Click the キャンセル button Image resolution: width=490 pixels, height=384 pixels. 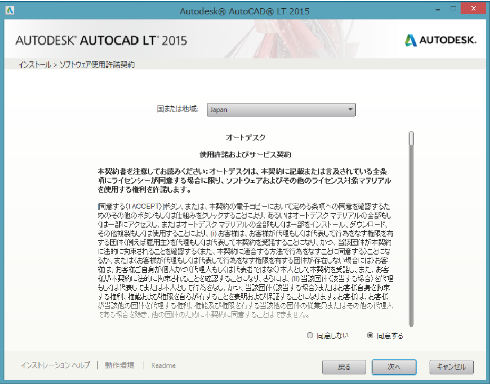451,367
